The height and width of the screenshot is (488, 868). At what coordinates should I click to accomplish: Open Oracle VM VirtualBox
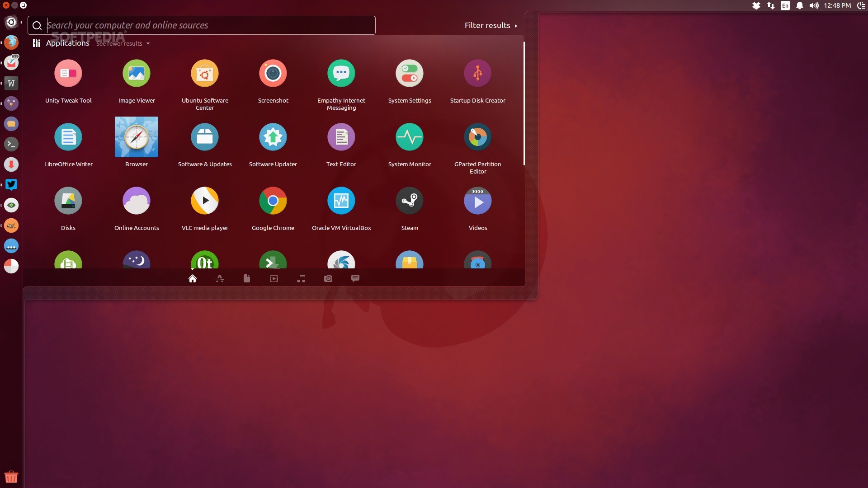click(341, 201)
